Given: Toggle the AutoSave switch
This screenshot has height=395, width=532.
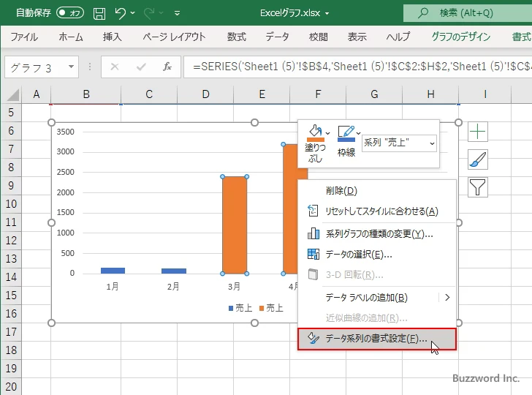Looking at the screenshot, I should coord(70,13).
